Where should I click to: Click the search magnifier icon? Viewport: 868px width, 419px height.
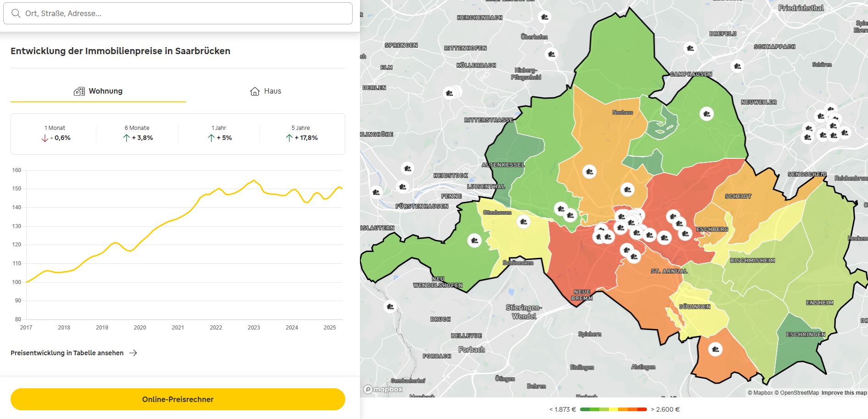17,13
